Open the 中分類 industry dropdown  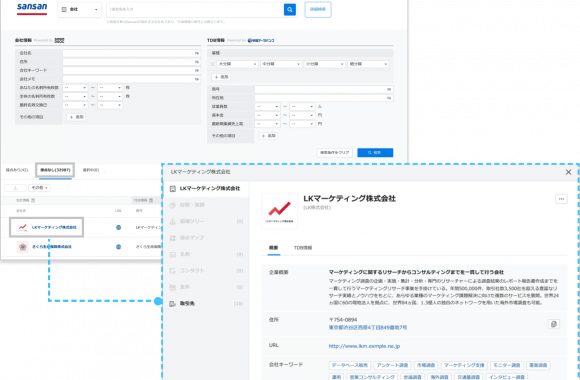coord(281,64)
